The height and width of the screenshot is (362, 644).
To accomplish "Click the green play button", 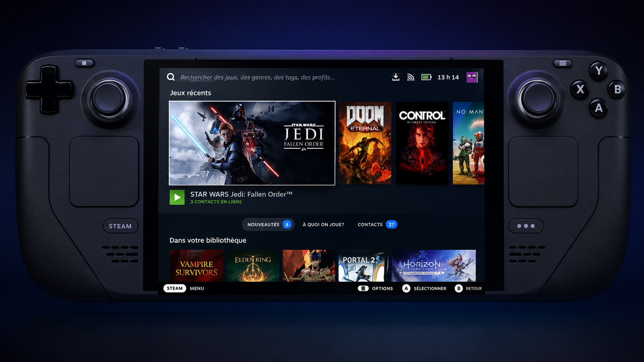I will [x=177, y=197].
